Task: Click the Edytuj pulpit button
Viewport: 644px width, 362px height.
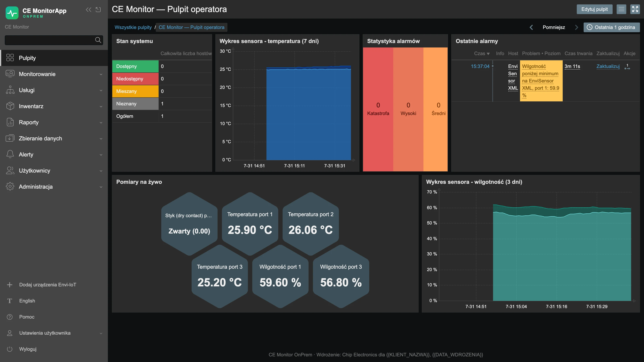Action: click(594, 9)
